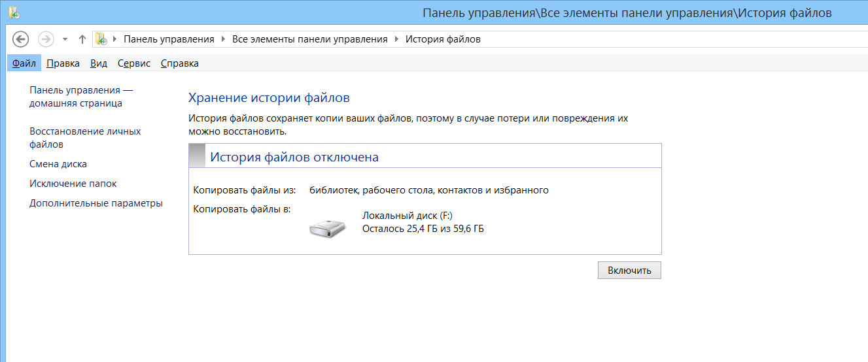Click the Все элементы панели управления breadcrumb
868x362 pixels.
point(310,39)
